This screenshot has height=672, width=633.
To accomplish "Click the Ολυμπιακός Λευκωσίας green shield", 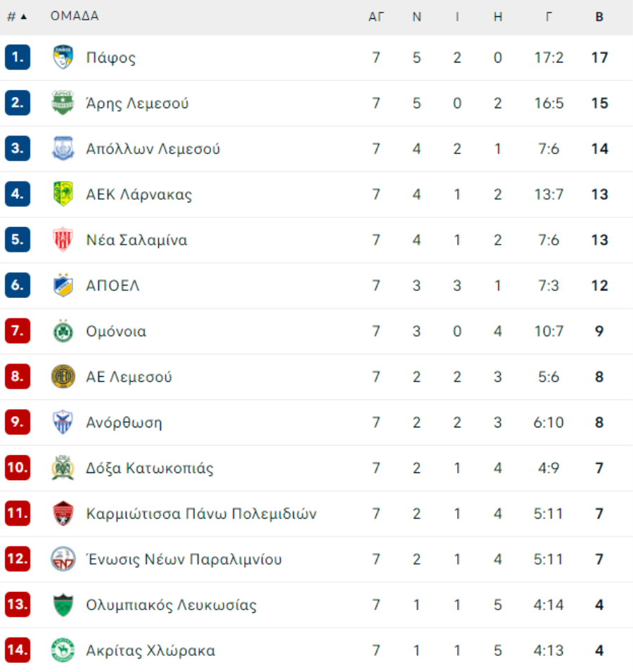I will [63, 605].
